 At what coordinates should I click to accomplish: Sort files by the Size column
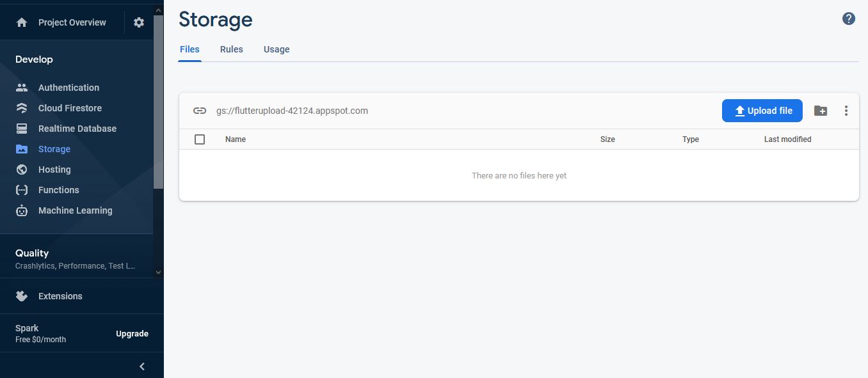point(607,139)
